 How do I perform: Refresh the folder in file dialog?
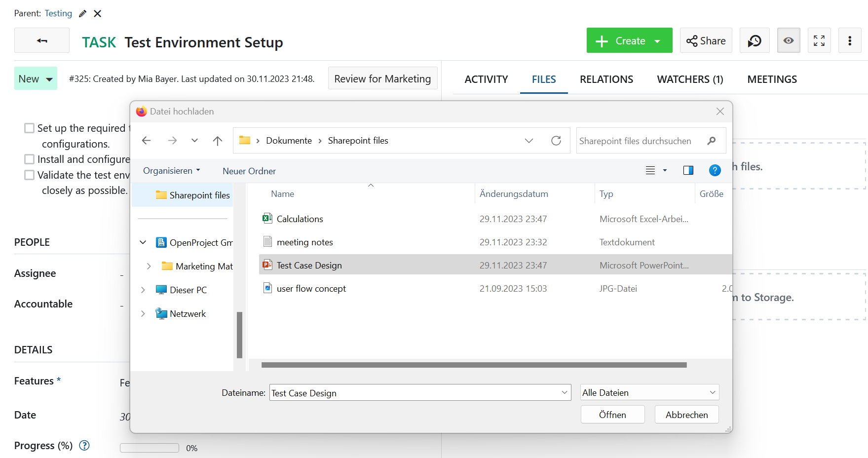click(x=556, y=141)
